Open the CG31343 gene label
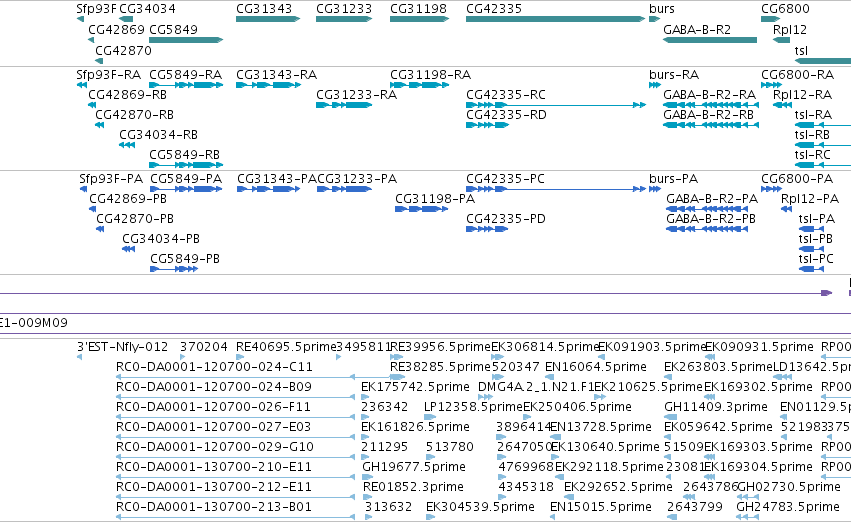 click(x=264, y=9)
